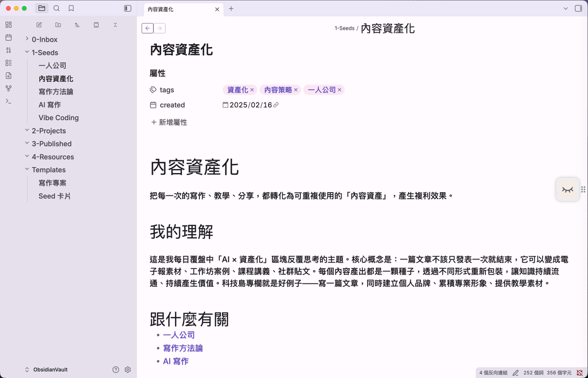Create a new folder icon
This screenshot has height=378, width=588.
tap(58, 25)
